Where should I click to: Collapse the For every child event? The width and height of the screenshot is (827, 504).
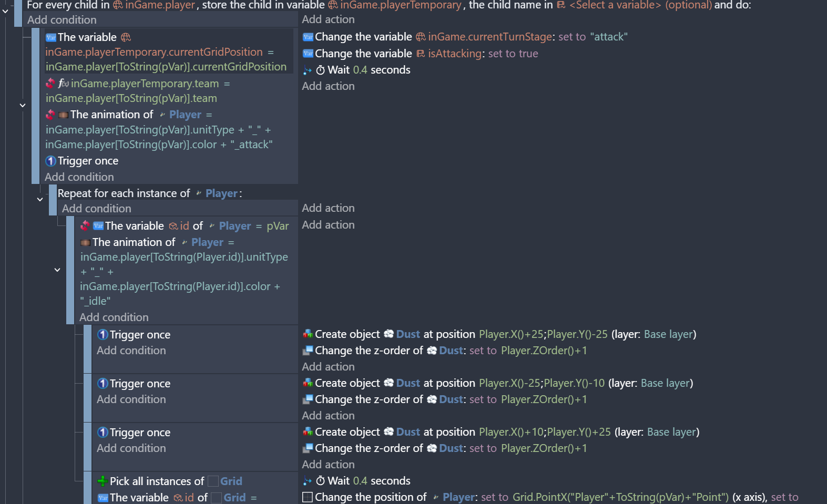pos(5,11)
